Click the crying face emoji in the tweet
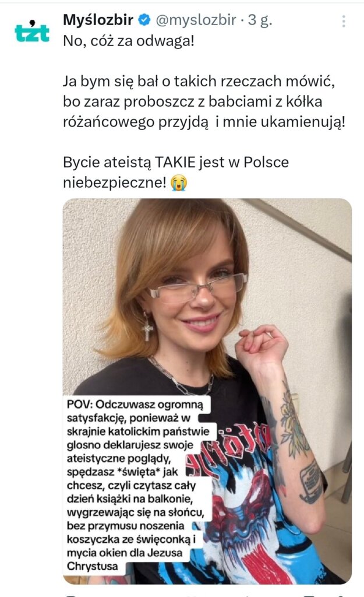This screenshot has height=597, width=364. (x=178, y=182)
